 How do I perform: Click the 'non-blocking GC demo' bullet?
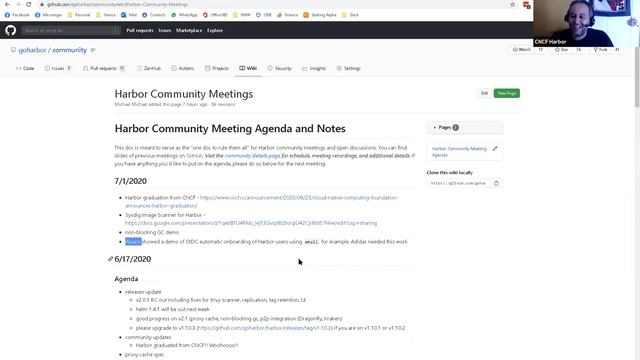coord(152,232)
